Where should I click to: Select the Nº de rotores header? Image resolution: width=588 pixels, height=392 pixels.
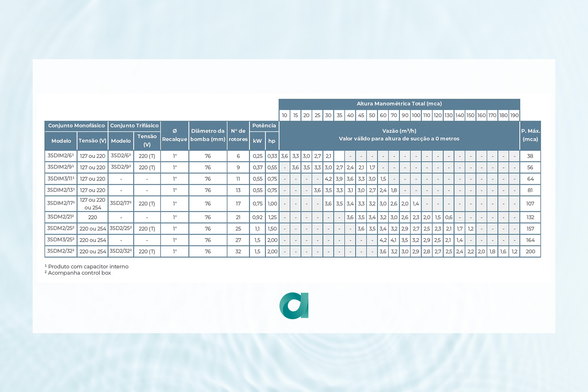pyautogui.click(x=238, y=135)
